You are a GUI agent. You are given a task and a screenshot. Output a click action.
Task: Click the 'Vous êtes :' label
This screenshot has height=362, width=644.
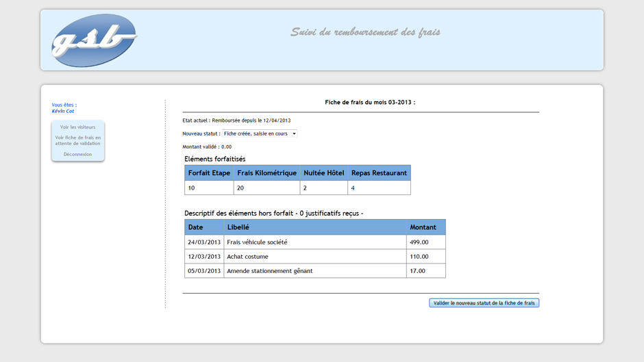coord(64,105)
